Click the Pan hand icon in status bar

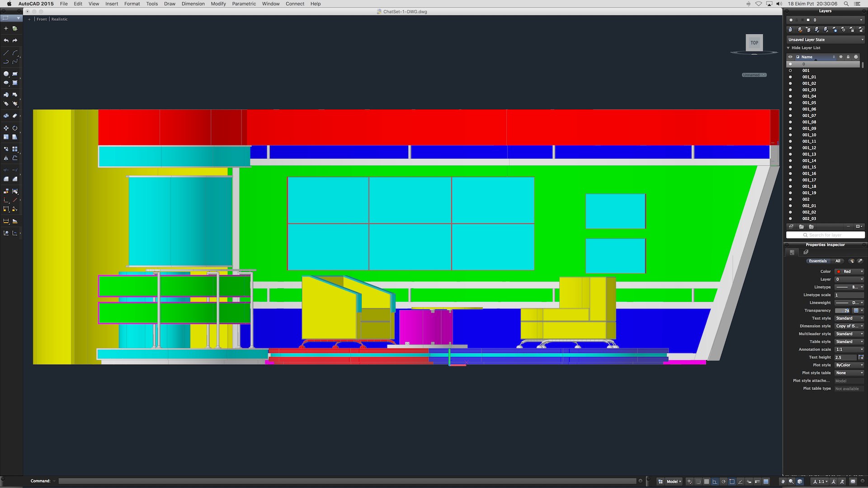(x=783, y=481)
